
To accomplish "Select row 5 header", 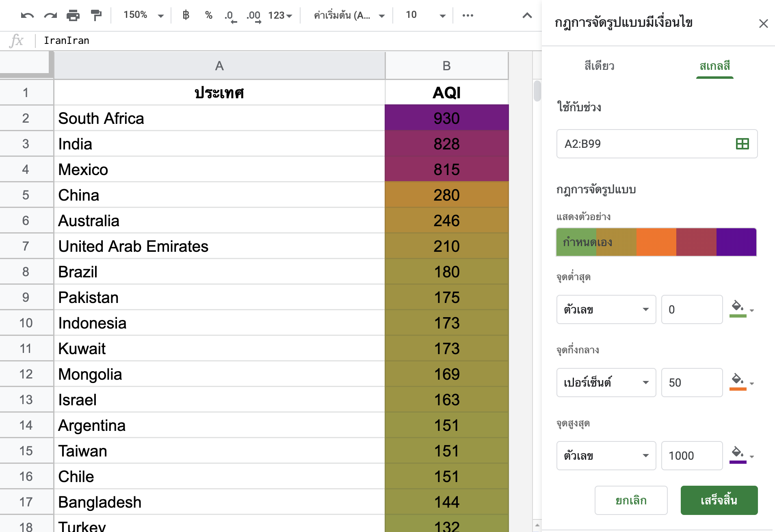I will (x=26, y=195).
